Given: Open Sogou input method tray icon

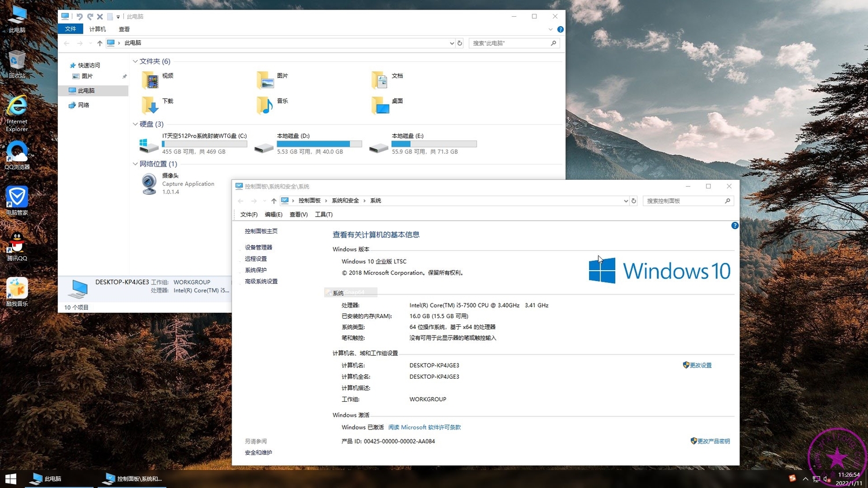Looking at the screenshot, I should click(793, 478).
